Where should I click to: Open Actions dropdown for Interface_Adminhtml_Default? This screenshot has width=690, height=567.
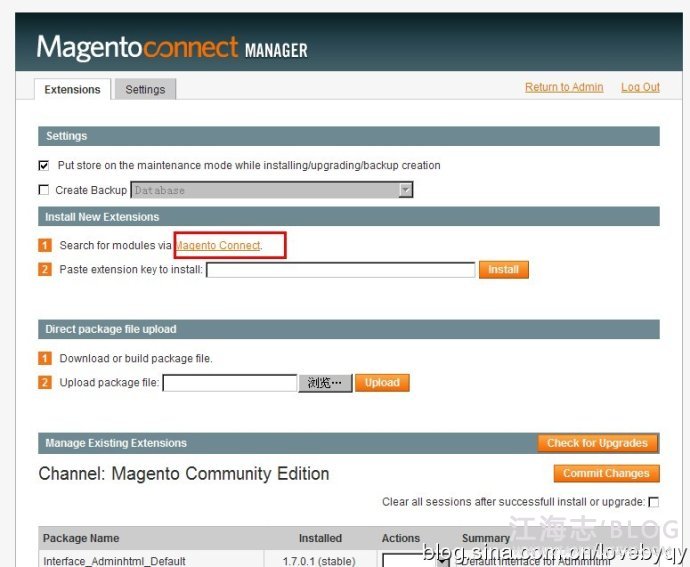click(416, 561)
